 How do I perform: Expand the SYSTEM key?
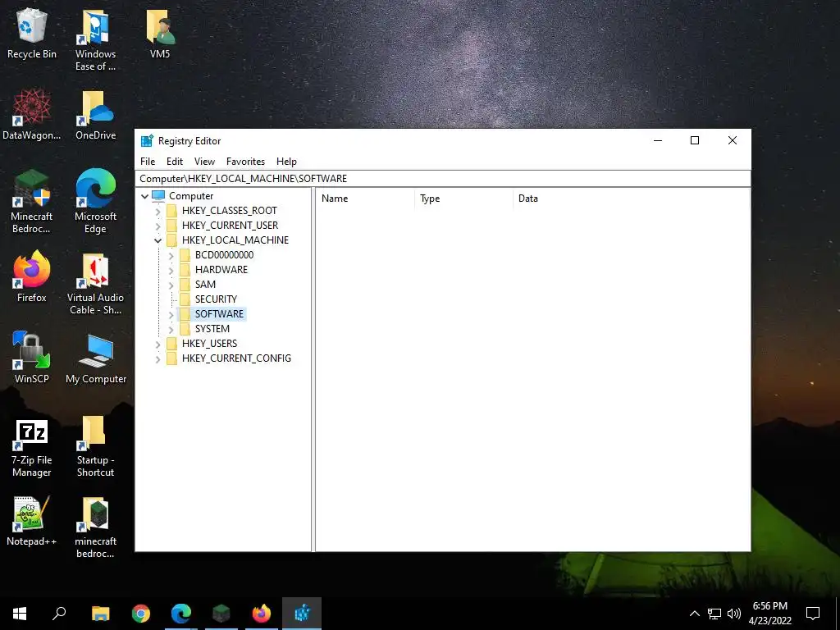point(171,329)
